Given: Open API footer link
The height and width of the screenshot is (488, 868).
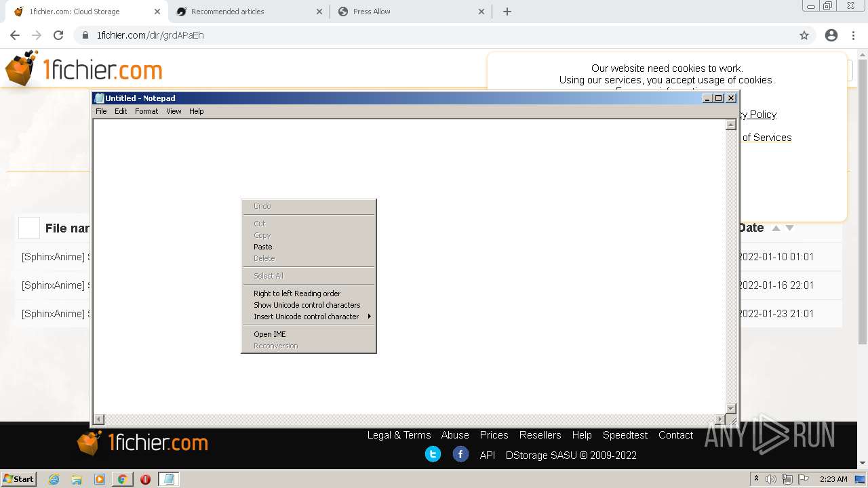Looking at the screenshot, I should (488, 455).
